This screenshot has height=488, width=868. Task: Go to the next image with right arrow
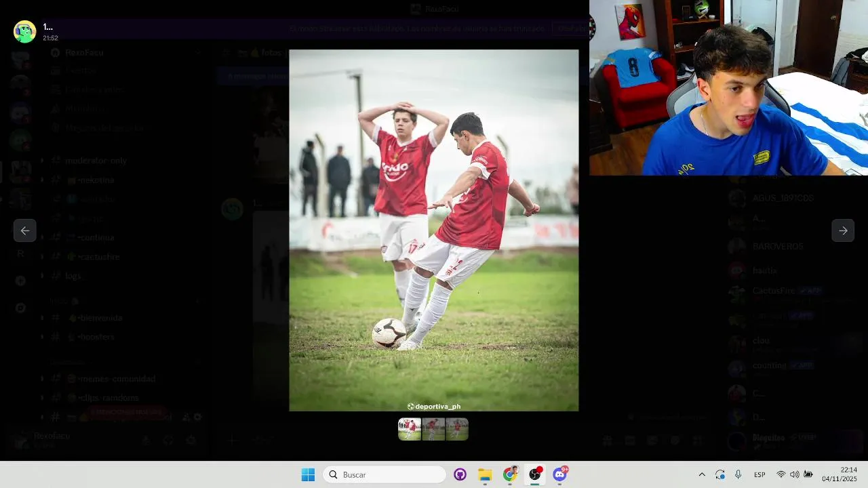click(843, 230)
